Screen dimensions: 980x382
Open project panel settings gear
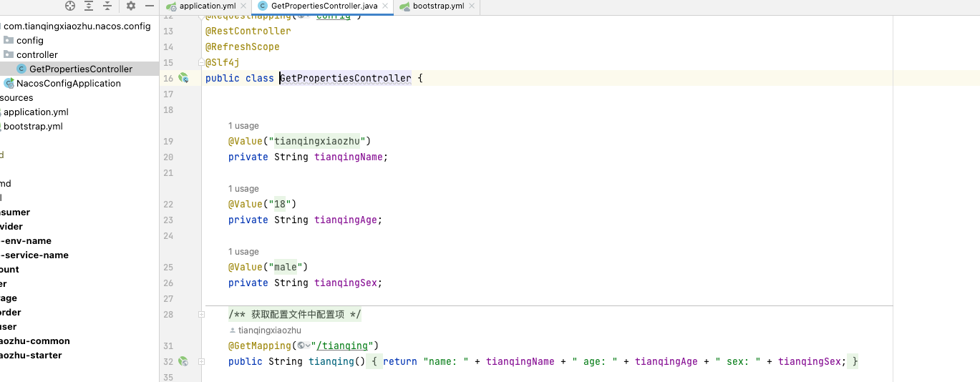(x=131, y=6)
